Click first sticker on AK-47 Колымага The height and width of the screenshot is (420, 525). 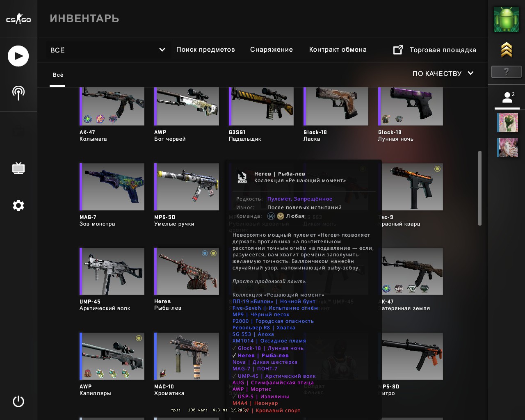click(x=87, y=119)
